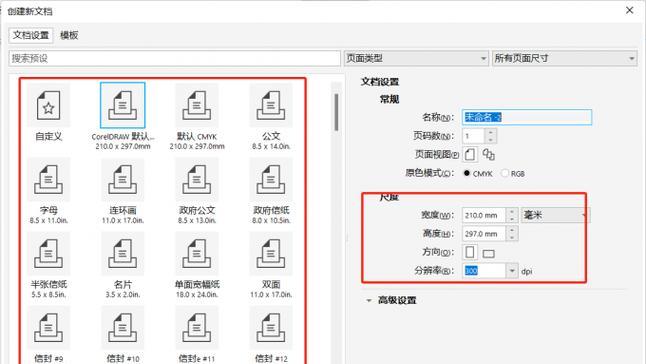Choose the 字母 8.5 x 11.0in preset
The height and width of the screenshot is (364, 646).
(49, 180)
